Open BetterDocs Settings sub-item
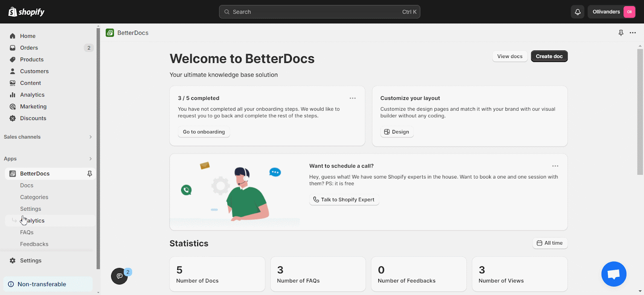 pos(31,209)
